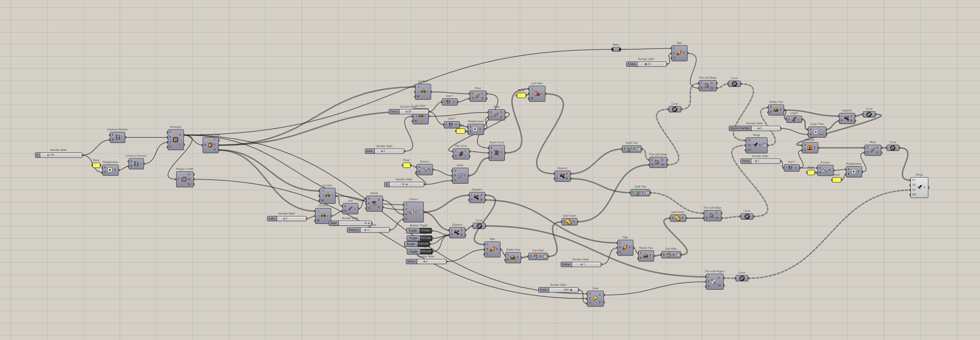Screen dimensions: 980x340
Task: Select the Extrude component icon
Action: coord(809,148)
